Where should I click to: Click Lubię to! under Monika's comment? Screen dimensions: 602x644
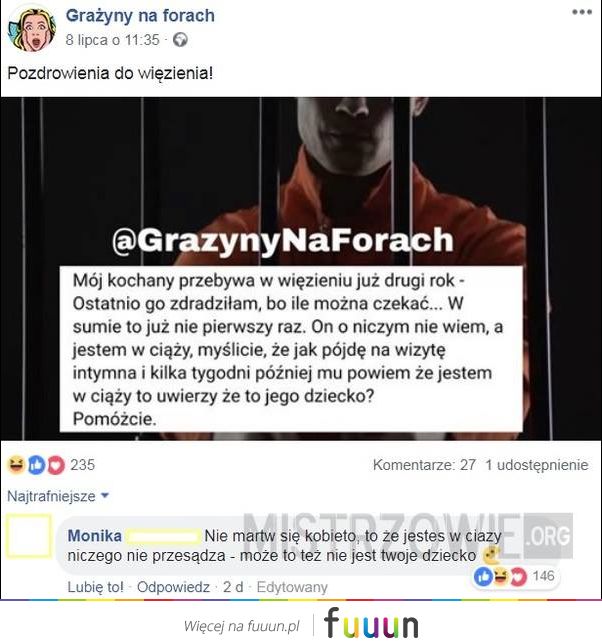95,587
